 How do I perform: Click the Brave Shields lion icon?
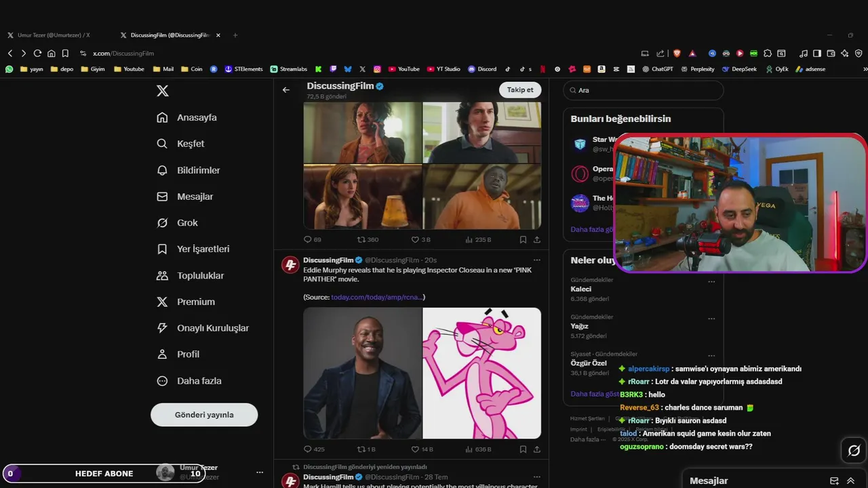point(677,54)
